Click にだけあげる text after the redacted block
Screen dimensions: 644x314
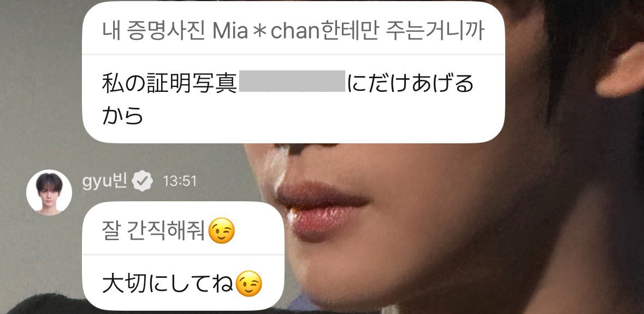pos(410,82)
